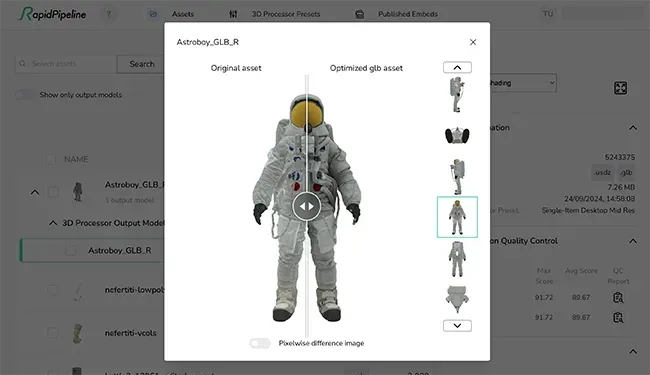Enable the Pixelwise difference image toggle
650x375 pixels.
point(260,343)
